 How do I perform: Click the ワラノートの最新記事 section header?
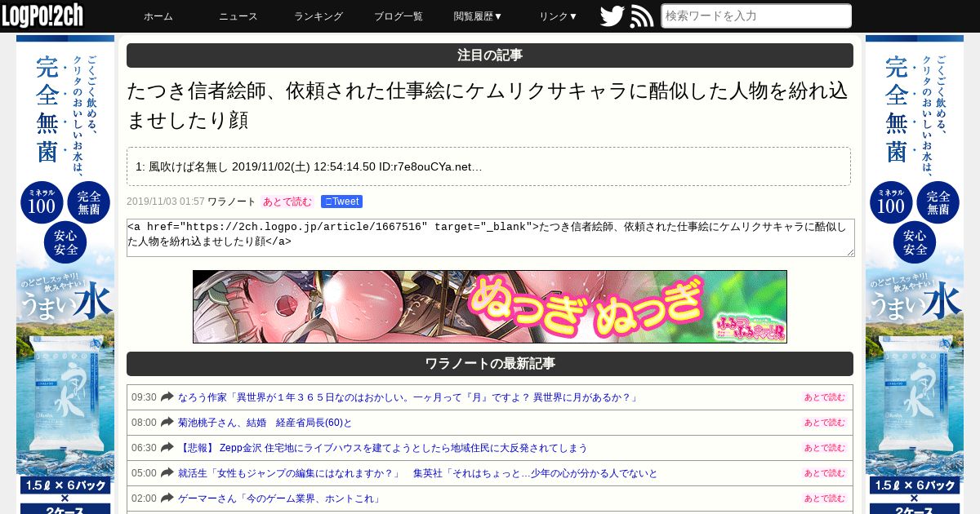coord(490,364)
